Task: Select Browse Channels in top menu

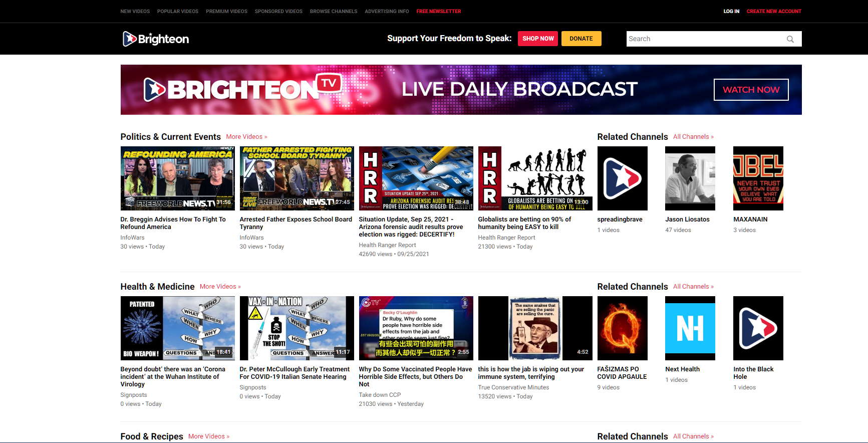Action: (x=334, y=11)
